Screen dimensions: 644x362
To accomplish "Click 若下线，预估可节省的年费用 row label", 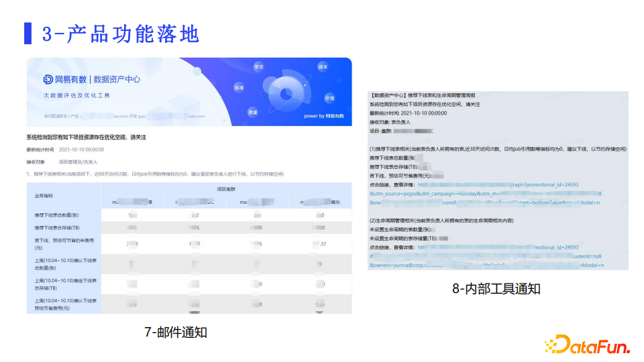I will (61, 243).
